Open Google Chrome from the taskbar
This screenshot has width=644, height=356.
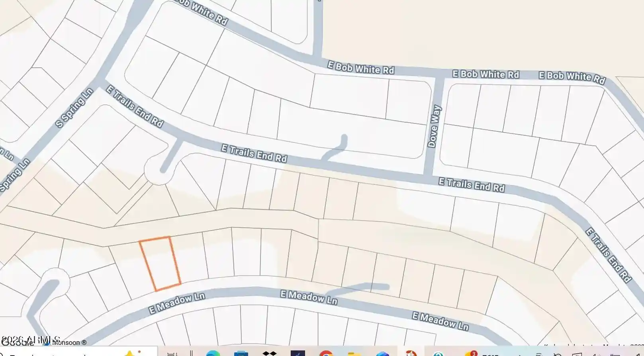[326, 353]
